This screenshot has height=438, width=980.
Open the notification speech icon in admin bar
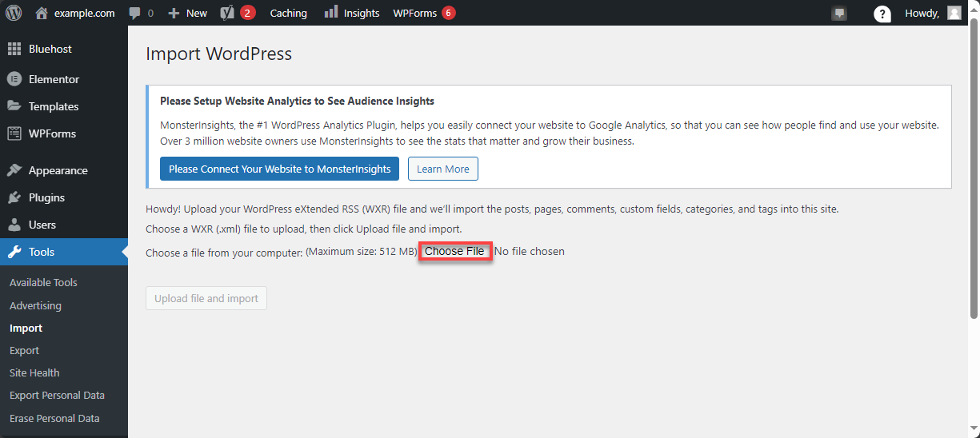coord(839,14)
